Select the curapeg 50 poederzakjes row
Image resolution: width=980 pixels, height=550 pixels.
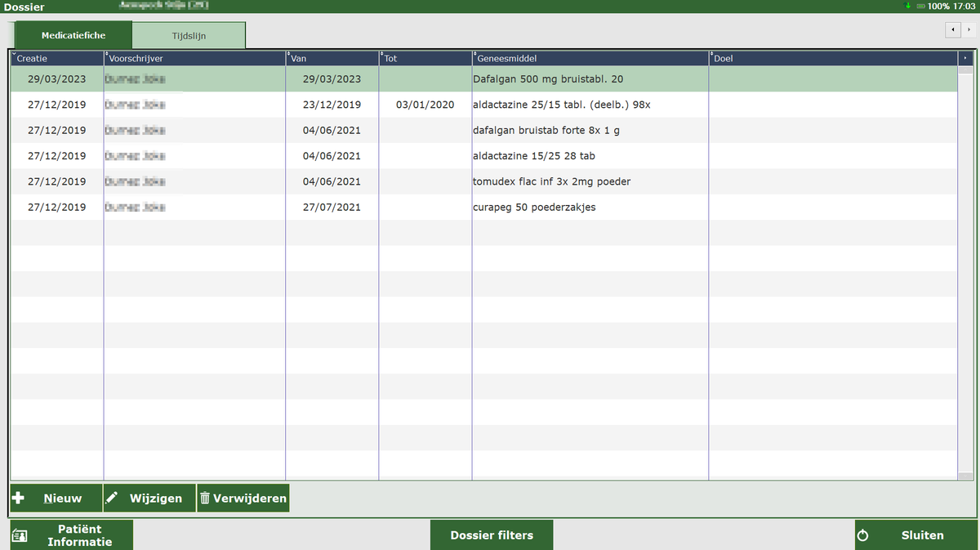(x=534, y=208)
